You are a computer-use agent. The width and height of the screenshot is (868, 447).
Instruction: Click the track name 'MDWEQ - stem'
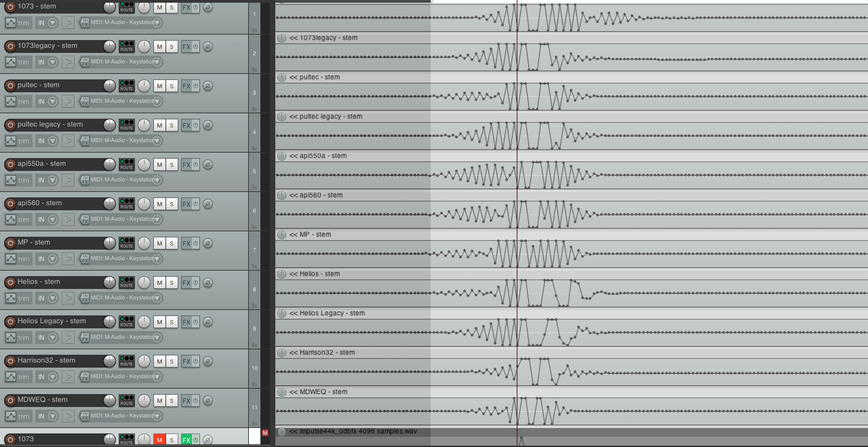(x=42, y=400)
